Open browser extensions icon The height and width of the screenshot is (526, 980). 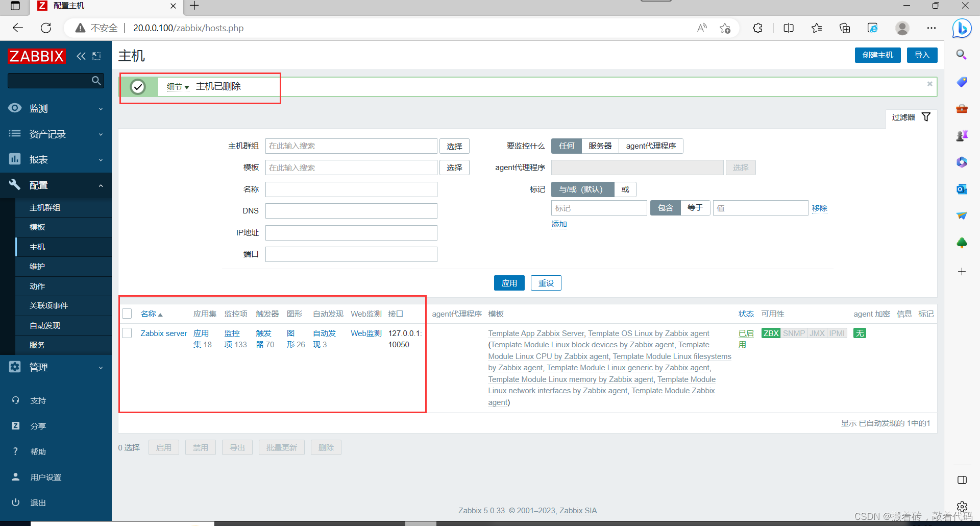757,28
